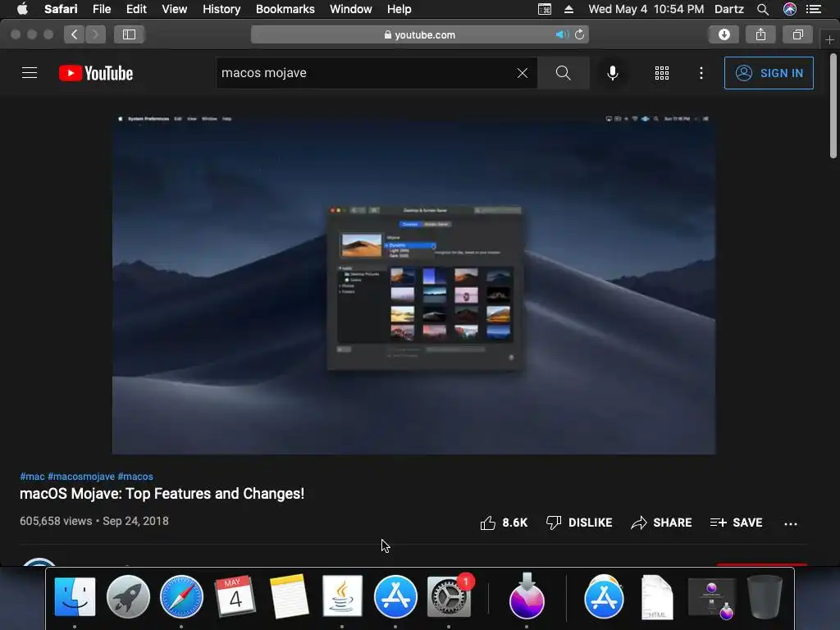Add a new Safari tab
840x630 pixels.
click(829, 39)
